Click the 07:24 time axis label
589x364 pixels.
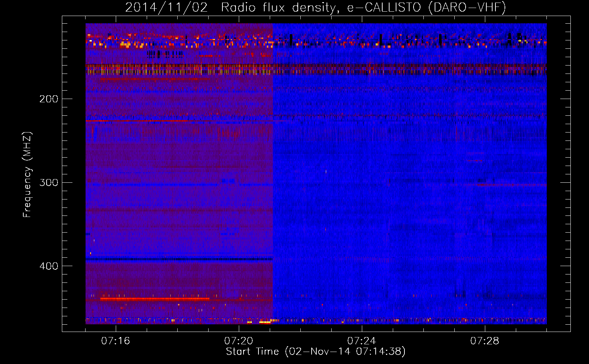[362, 341]
